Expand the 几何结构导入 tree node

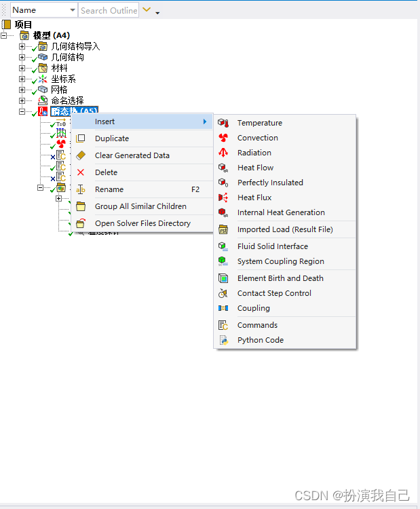22,47
